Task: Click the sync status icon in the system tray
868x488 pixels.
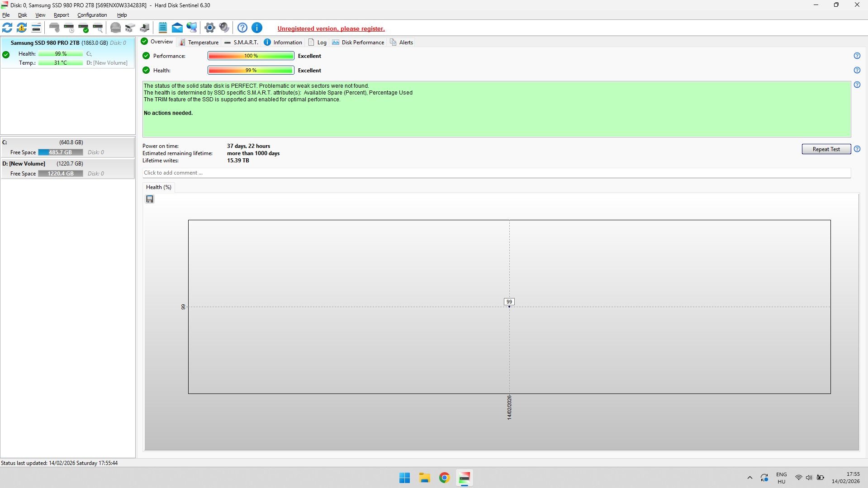Action: (764, 478)
